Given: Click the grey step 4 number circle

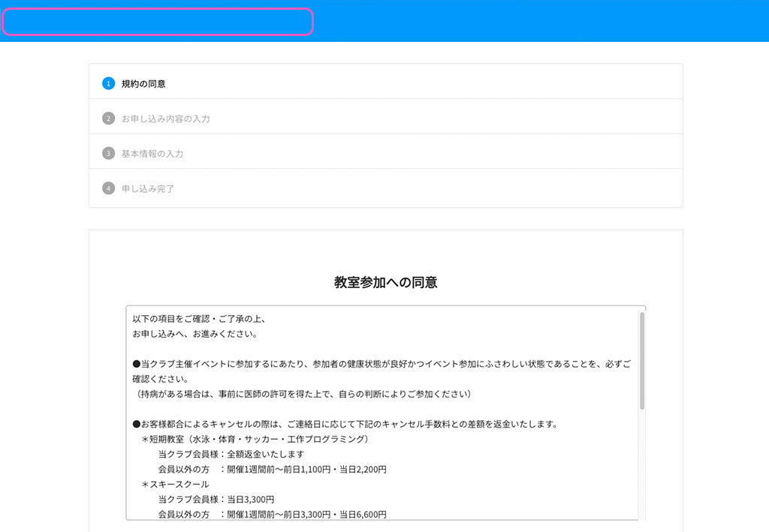Looking at the screenshot, I should (x=108, y=188).
